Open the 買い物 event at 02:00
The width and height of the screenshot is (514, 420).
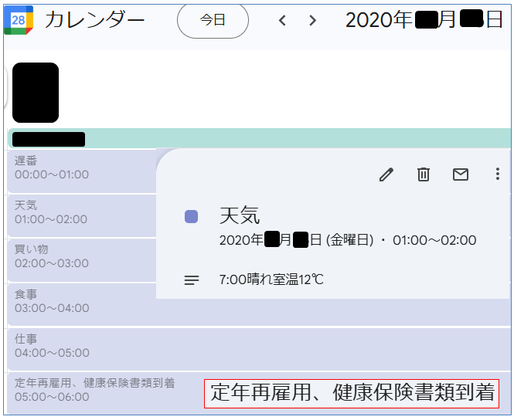pos(77,257)
